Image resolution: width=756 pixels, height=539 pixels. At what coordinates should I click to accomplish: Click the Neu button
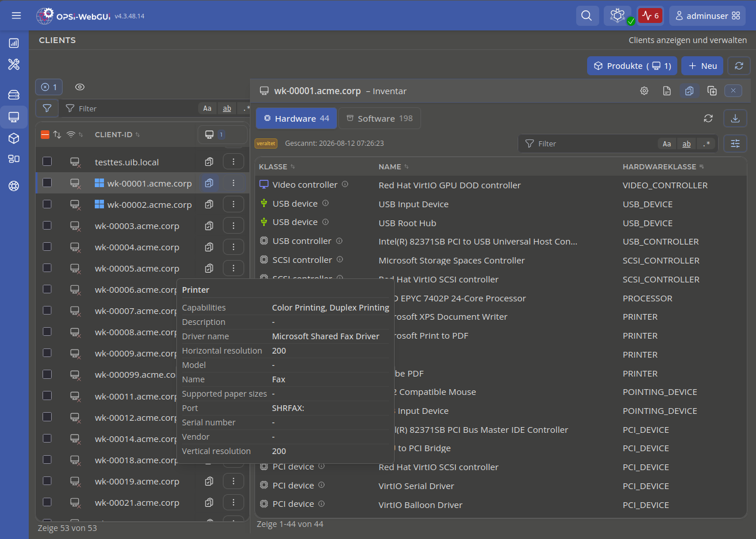coord(703,66)
